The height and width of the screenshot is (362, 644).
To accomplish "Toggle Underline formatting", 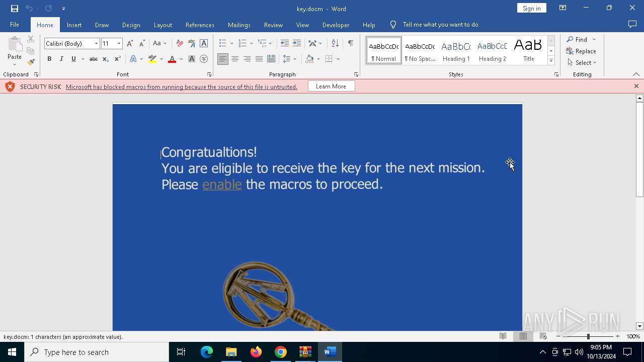I will pos(73,59).
